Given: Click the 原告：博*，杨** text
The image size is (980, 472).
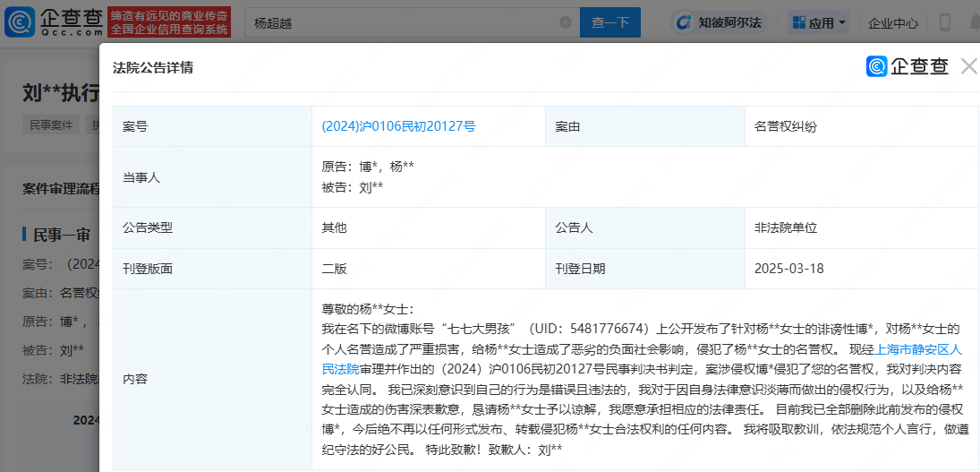Looking at the screenshot, I should pyautogui.click(x=368, y=167).
